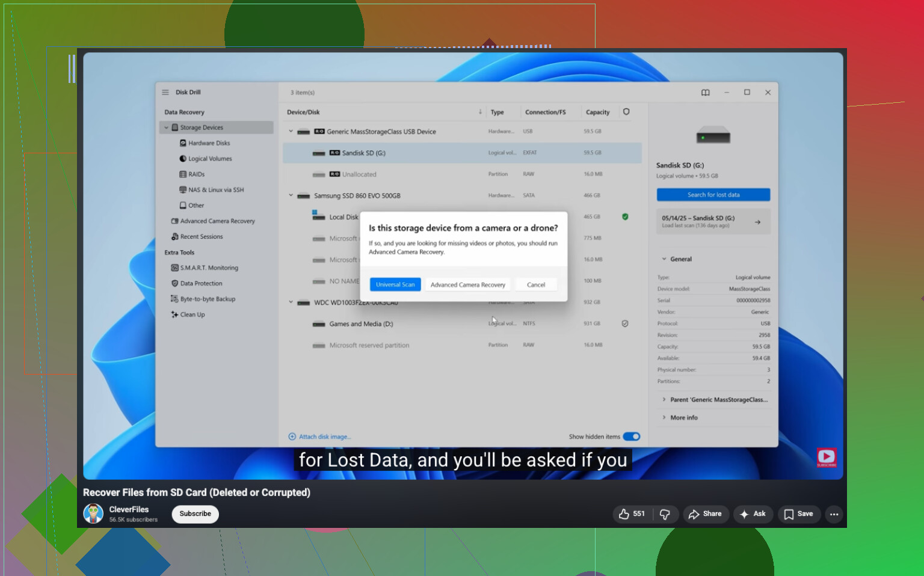Sort by Capacity column header
Image resolution: width=924 pixels, height=576 pixels.
coord(597,112)
